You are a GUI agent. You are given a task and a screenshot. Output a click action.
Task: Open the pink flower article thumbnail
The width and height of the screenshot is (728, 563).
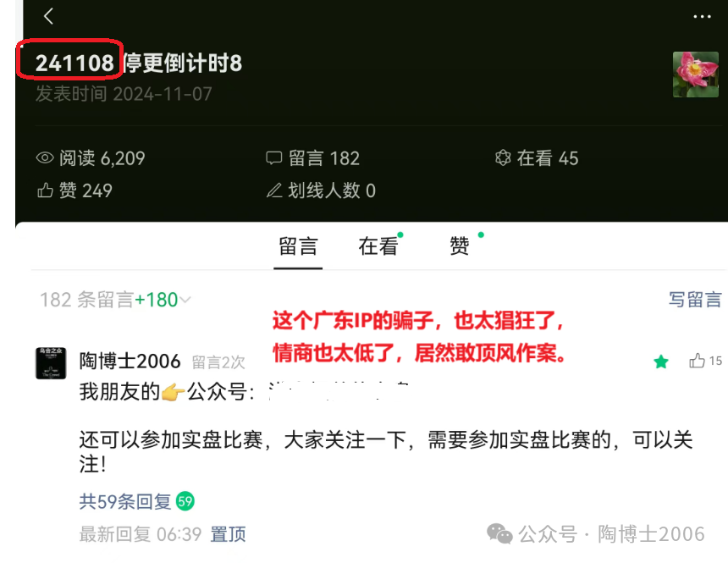696,75
